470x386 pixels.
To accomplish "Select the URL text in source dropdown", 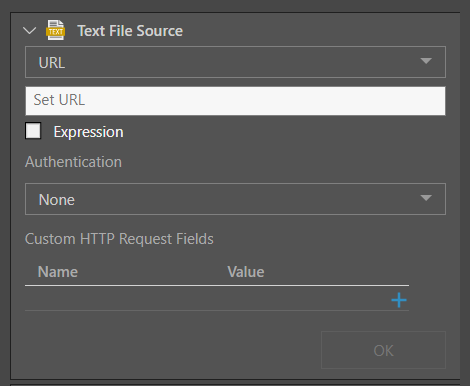I will (52, 63).
